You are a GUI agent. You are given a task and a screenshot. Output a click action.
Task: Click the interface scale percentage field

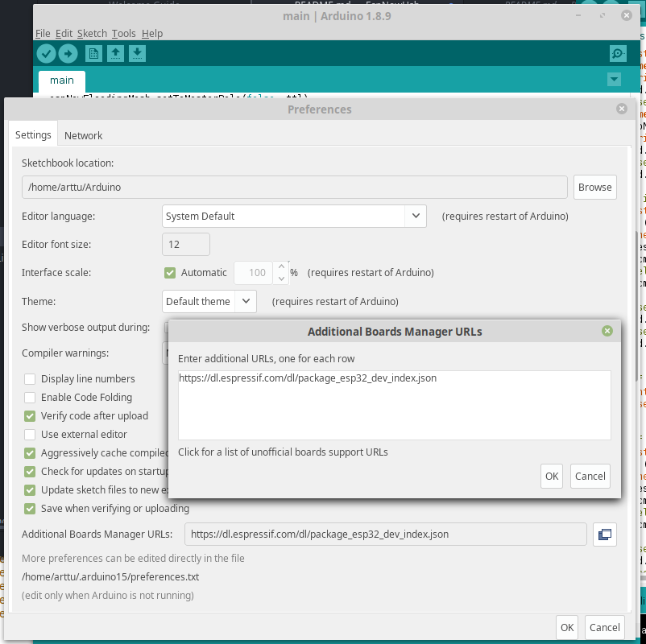click(x=254, y=273)
